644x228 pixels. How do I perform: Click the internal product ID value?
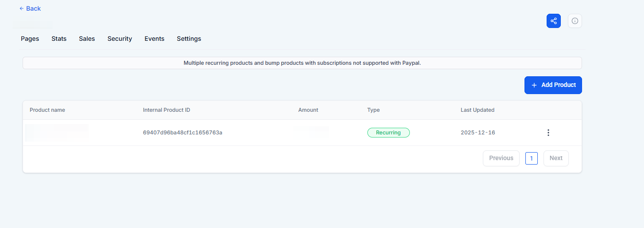pos(182,133)
